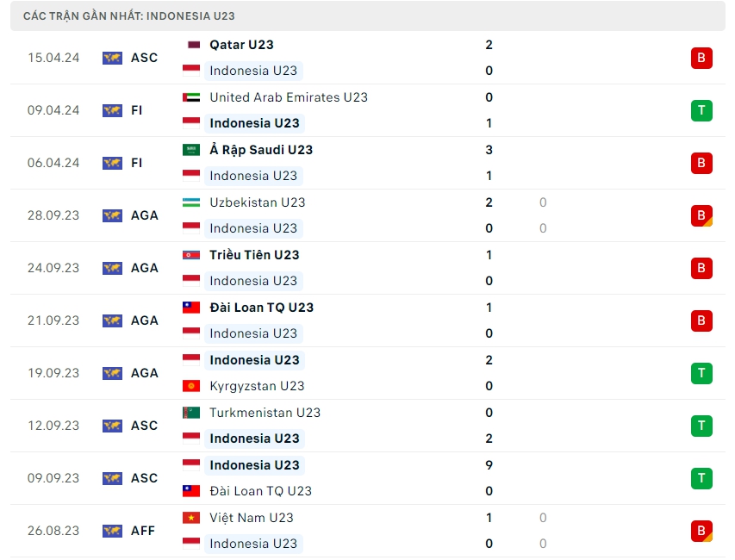Click the Turkmenistan U23 flag icon

(x=191, y=413)
